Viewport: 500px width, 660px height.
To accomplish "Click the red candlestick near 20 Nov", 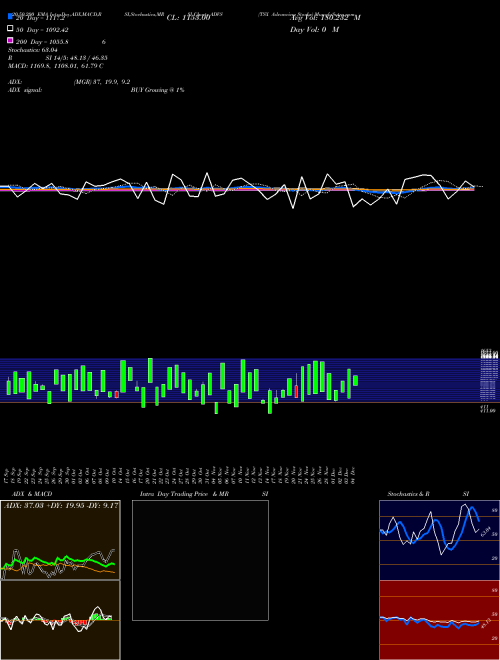I will click(x=296, y=391).
